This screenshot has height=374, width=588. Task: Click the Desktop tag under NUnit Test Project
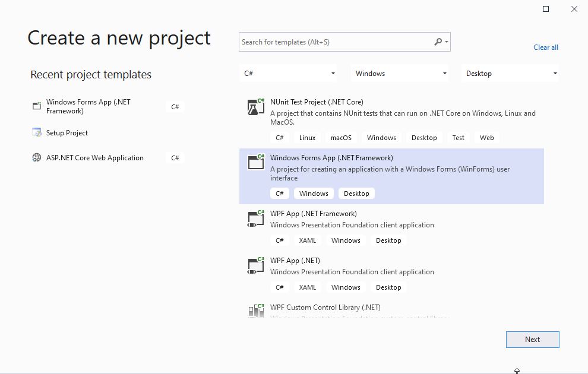(423, 138)
